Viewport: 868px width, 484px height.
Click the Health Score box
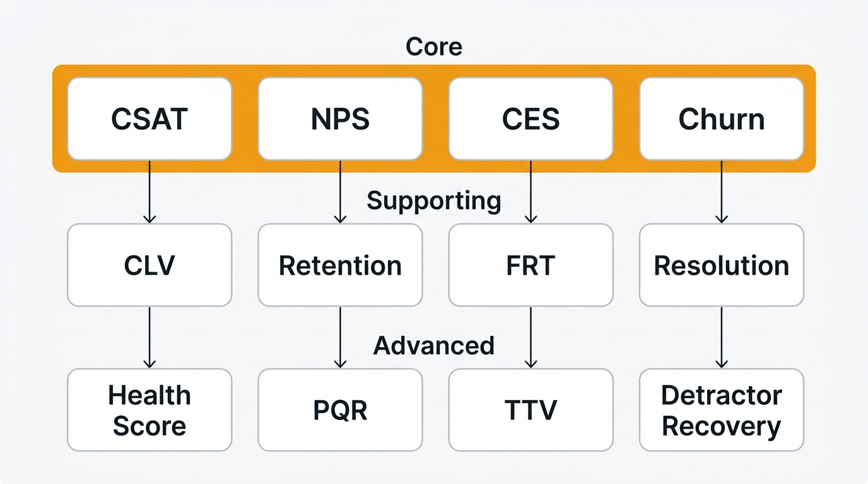point(150,410)
